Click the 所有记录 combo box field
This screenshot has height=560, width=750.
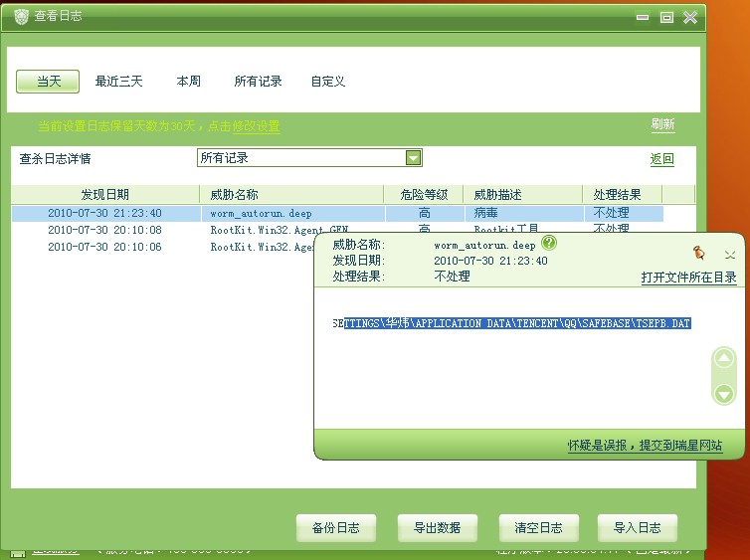point(309,158)
